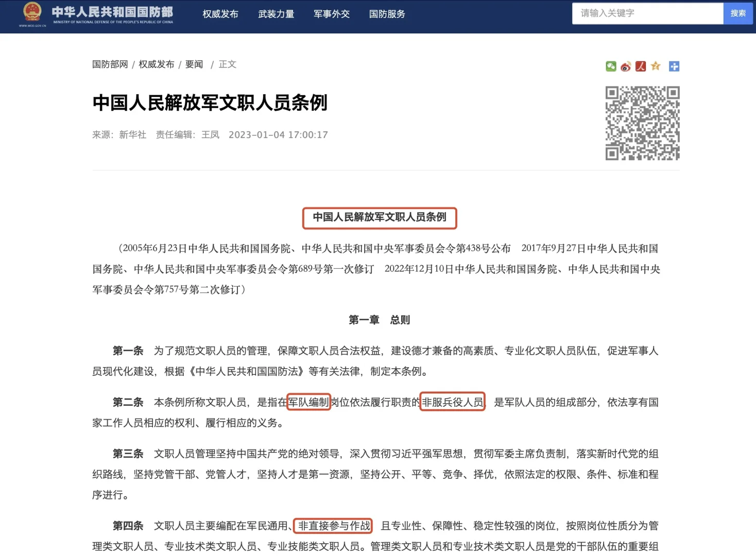Click the large article headline 中国人民解放军文职人员条例
Image resolution: width=756 pixels, height=556 pixels.
210,103
